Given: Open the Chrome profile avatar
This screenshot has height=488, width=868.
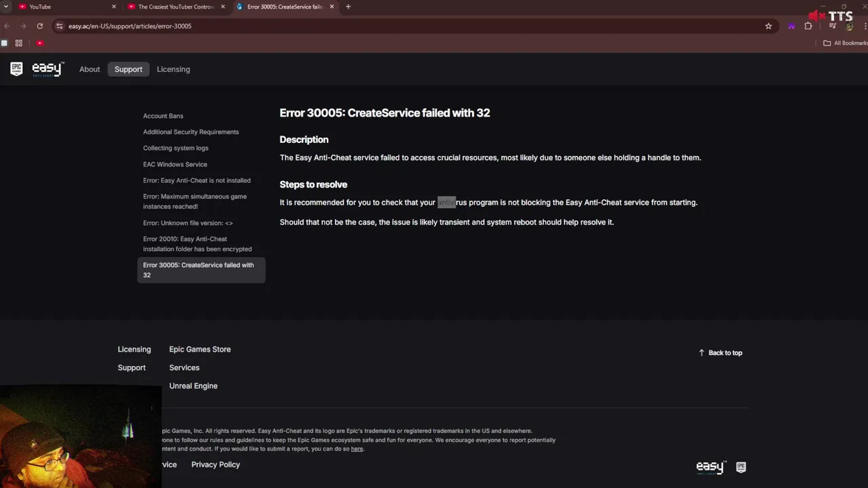Looking at the screenshot, I should pyautogui.click(x=849, y=26).
